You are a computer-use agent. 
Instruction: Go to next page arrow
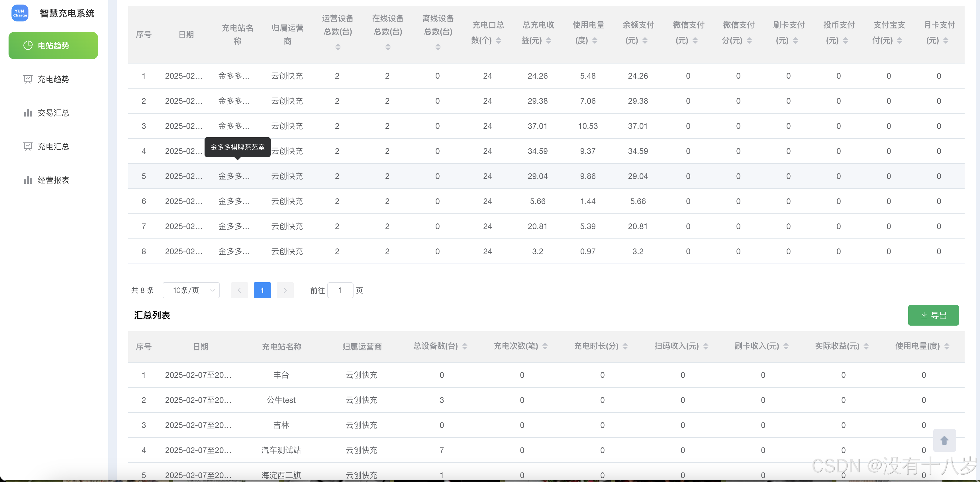coord(285,290)
